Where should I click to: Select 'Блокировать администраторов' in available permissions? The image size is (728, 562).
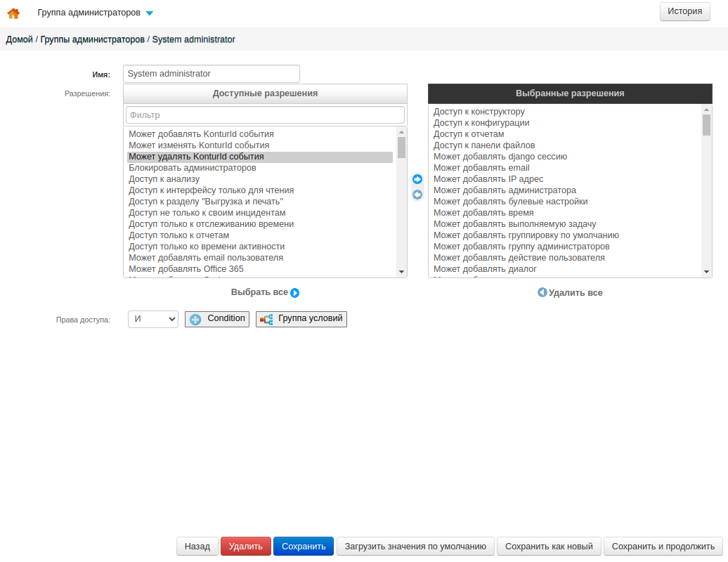coord(193,168)
